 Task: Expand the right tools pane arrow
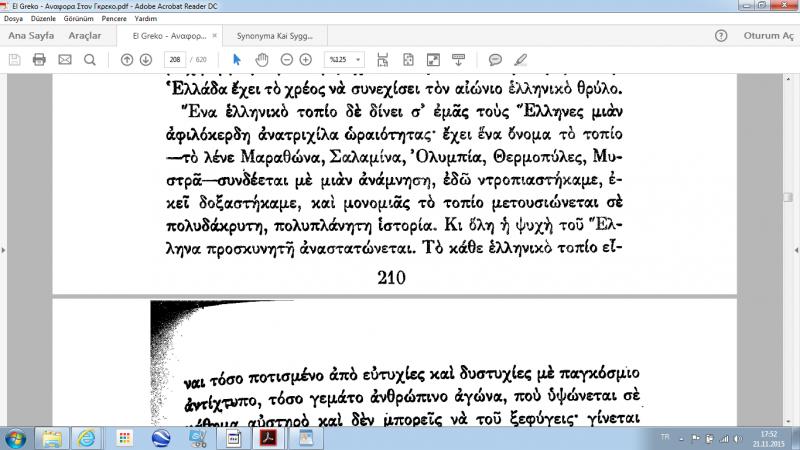(x=796, y=250)
